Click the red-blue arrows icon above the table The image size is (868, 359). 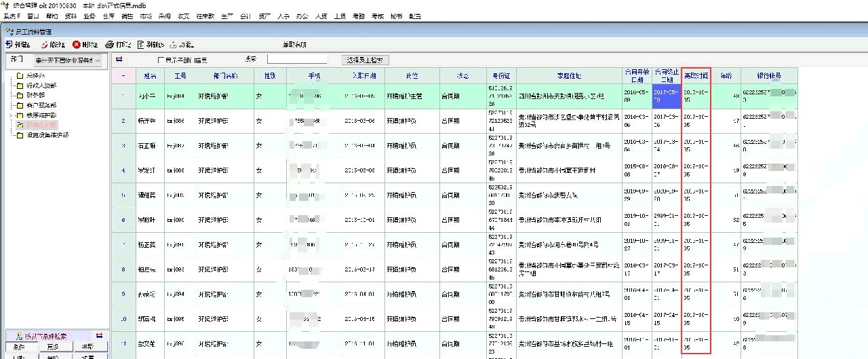pos(119,60)
